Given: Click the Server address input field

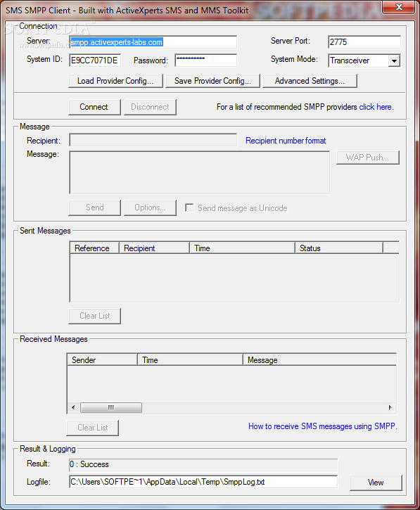Looking at the screenshot, I should pyautogui.click(x=153, y=42).
